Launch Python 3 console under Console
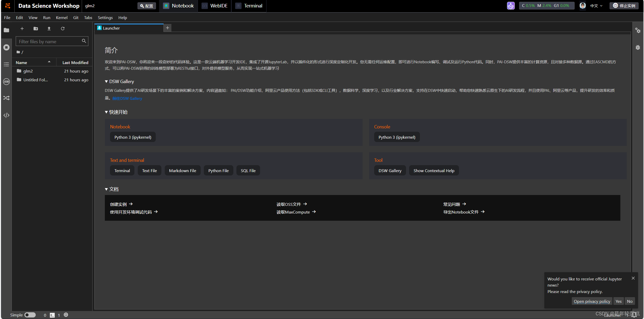 click(397, 137)
